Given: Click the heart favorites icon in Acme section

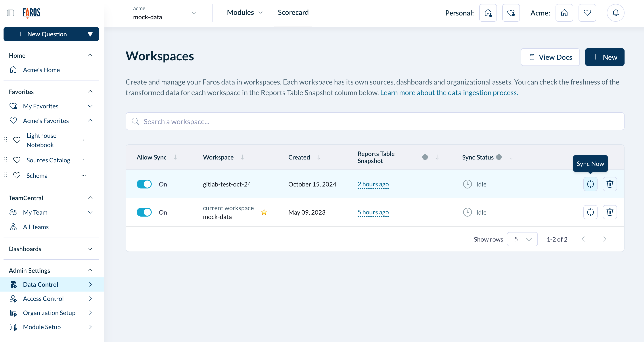Looking at the screenshot, I should coord(587,12).
